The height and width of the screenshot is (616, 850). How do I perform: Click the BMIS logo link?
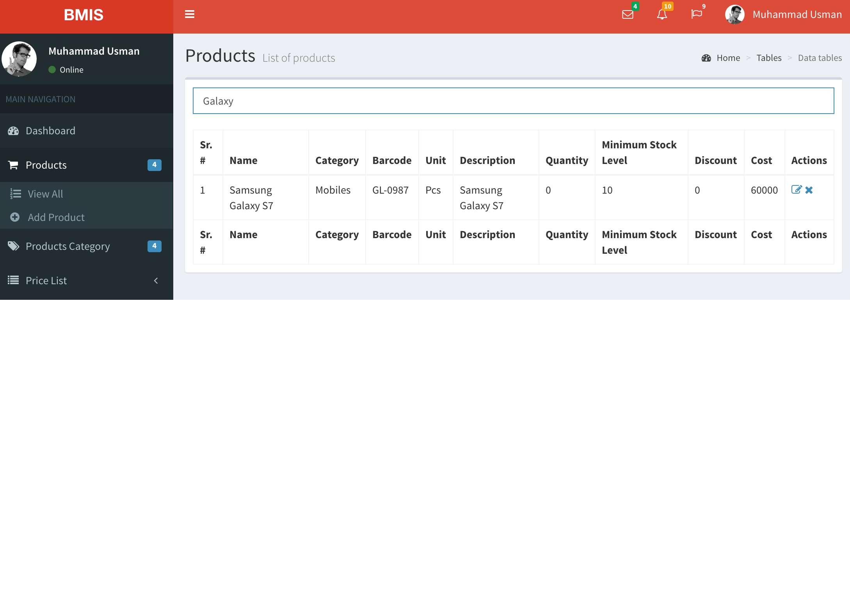coord(84,15)
